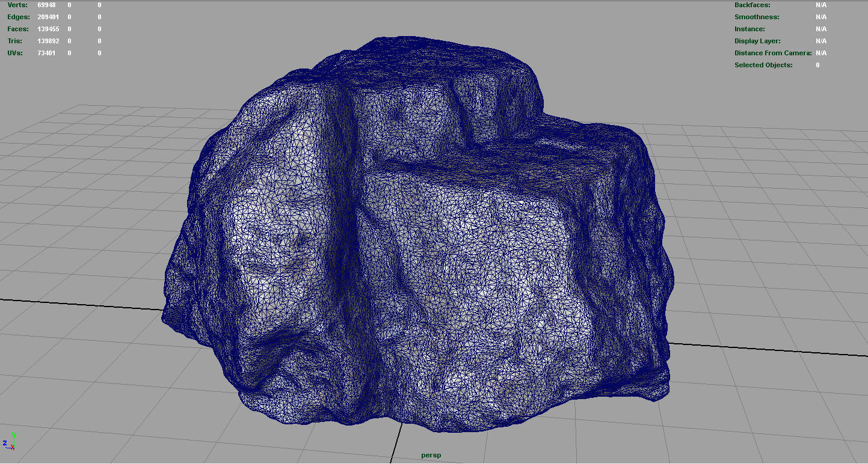Click the UV count value 73401

tap(46, 53)
